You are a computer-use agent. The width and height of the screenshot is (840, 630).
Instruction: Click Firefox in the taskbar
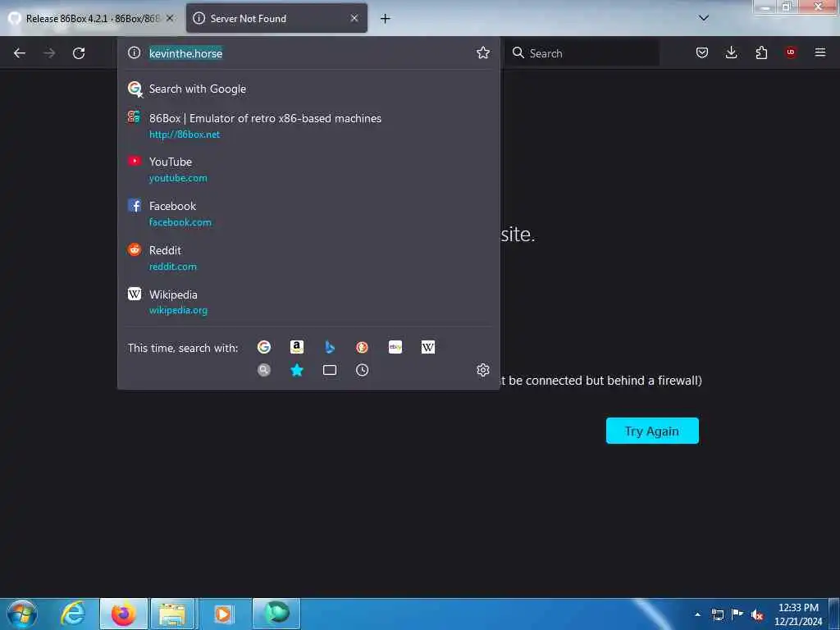(123, 614)
